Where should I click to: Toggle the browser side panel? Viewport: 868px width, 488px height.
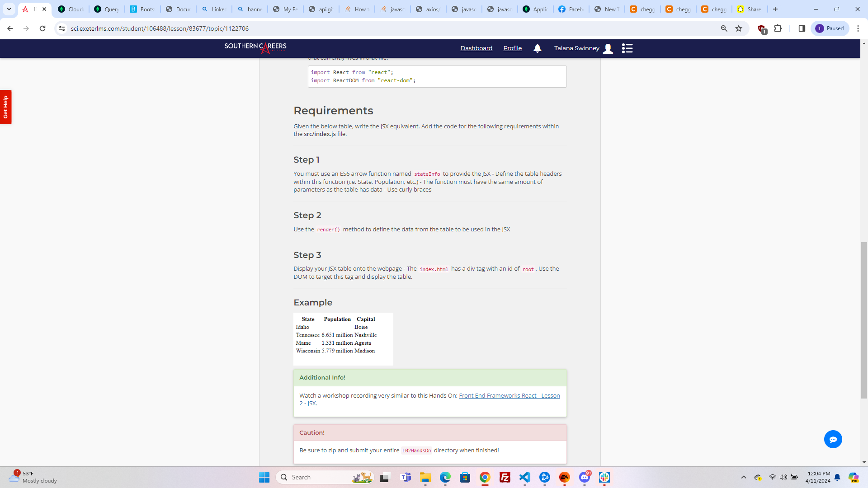click(802, 28)
